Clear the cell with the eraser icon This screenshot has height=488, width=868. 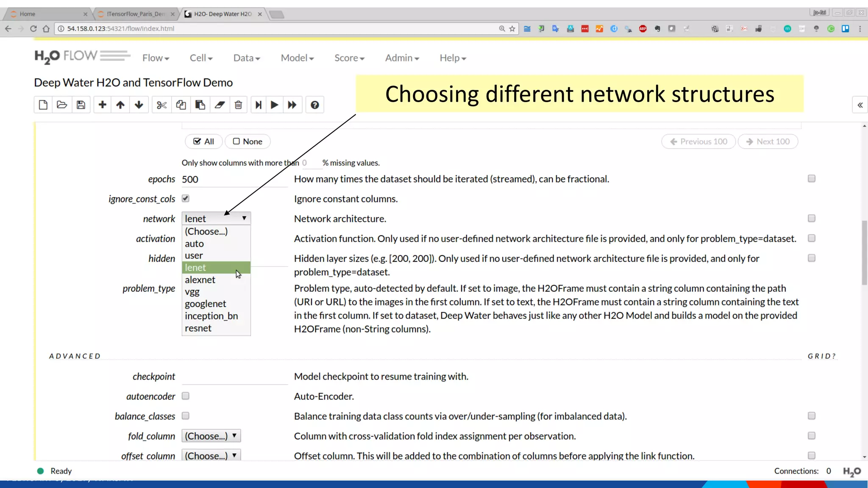pyautogui.click(x=219, y=105)
